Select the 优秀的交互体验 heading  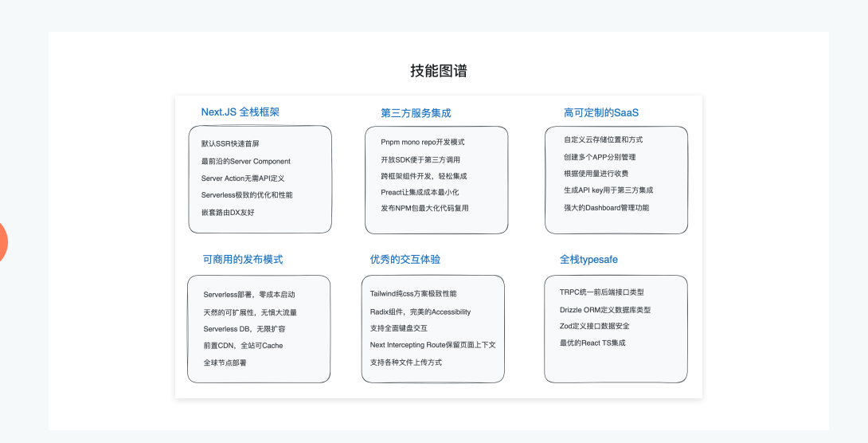405,260
